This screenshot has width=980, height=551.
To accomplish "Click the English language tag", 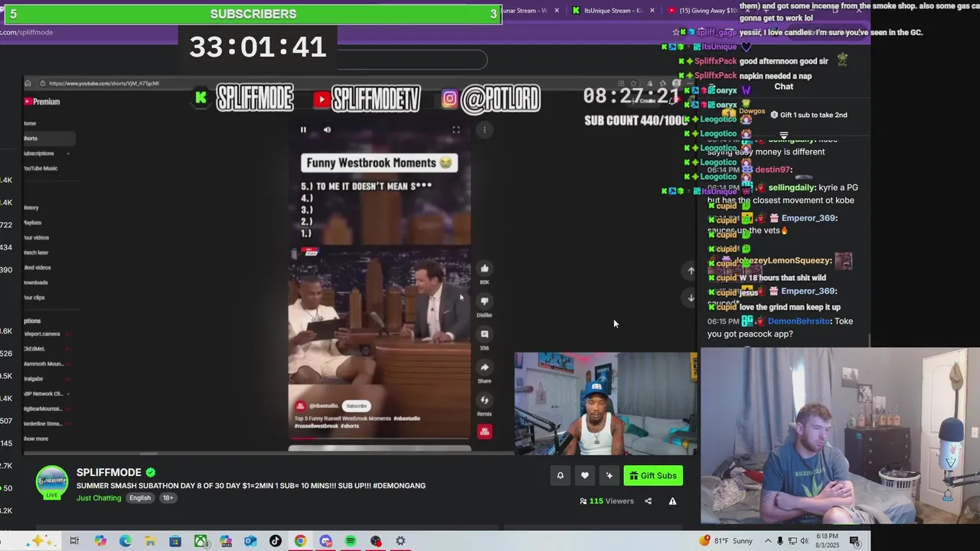I will tap(140, 498).
